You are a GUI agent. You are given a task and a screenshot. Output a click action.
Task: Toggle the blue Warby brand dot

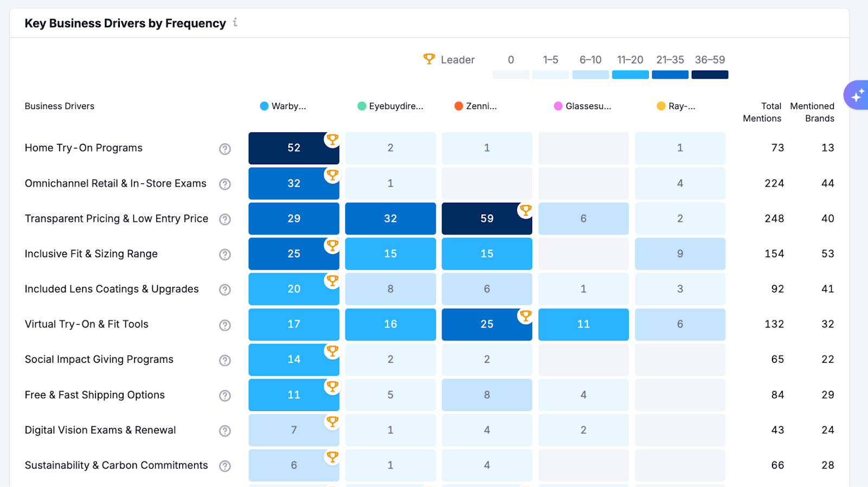pos(264,106)
